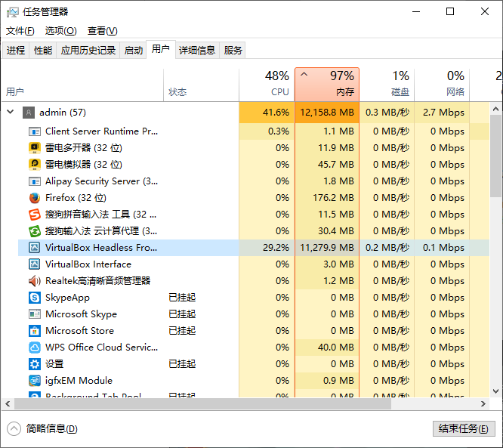The width and height of the screenshot is (503, 448).
Task: Switch to the 详细信息 tab
Action: pyautogui.click(x=196, y=51)
